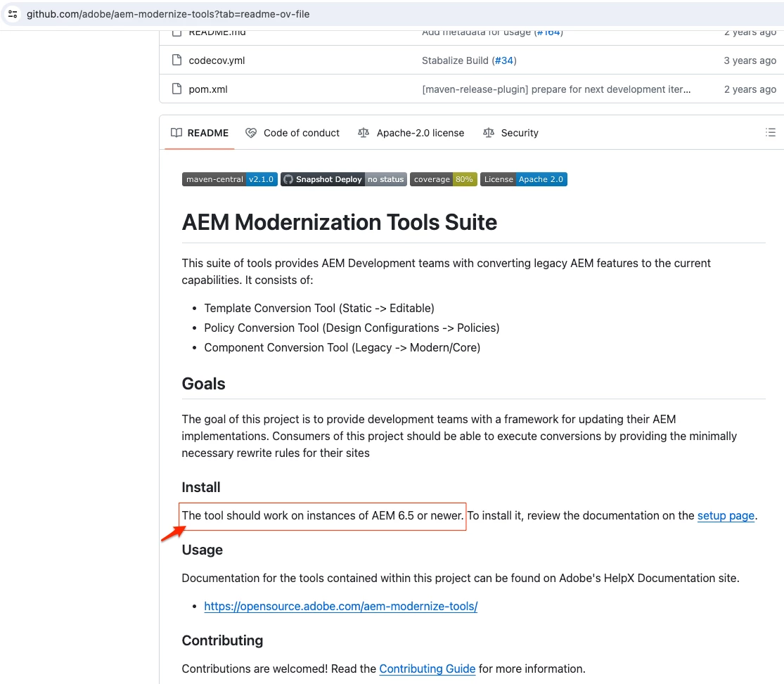The width and height of the screenshot is (784, 684).
Task: Click the site information icon in address bar
Action: pos(13,14)
